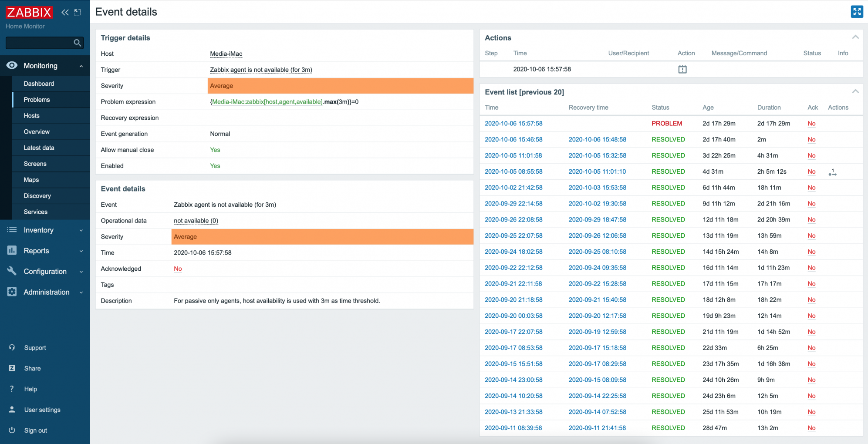Open the Dashboard menu item
This screenshot has height=444, width=868.
click(39, 84)
